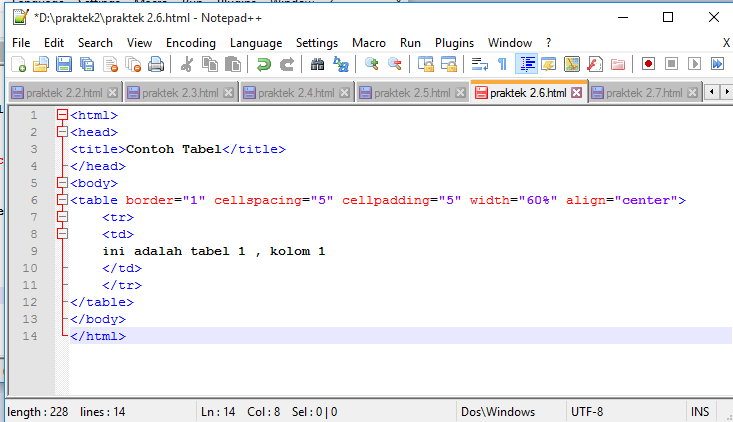Switch to praktek 2.2.html tab
Screen dimensions: 733x422
pos(65,93)
